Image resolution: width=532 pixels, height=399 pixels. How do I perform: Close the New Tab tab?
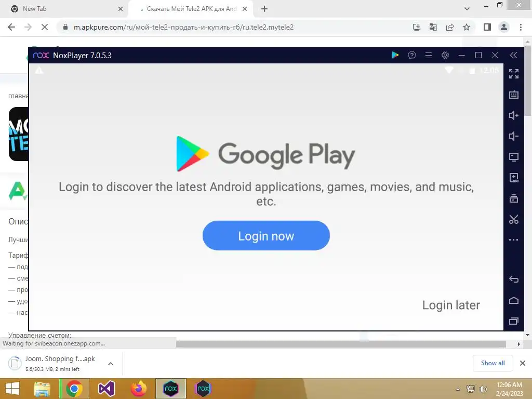click(121, 9)
